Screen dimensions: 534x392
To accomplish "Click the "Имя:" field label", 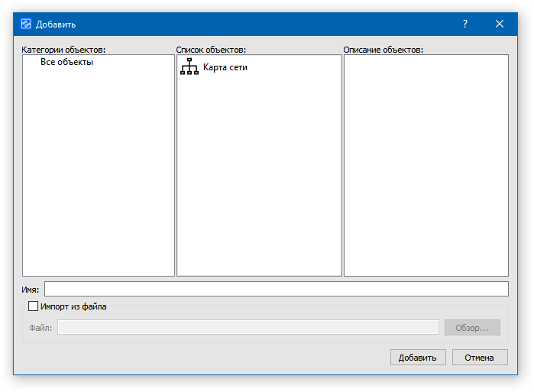I will click(31, 290).
